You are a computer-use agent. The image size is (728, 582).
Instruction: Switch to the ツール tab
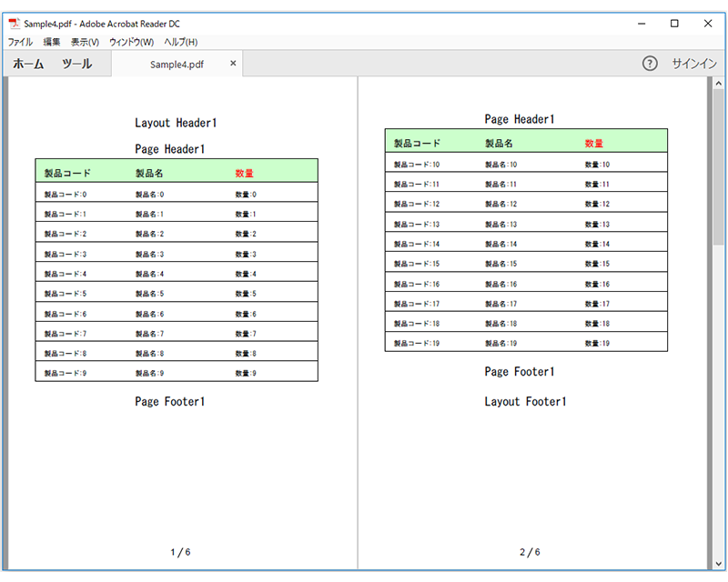pyautogui.click(x=77, y=64)
